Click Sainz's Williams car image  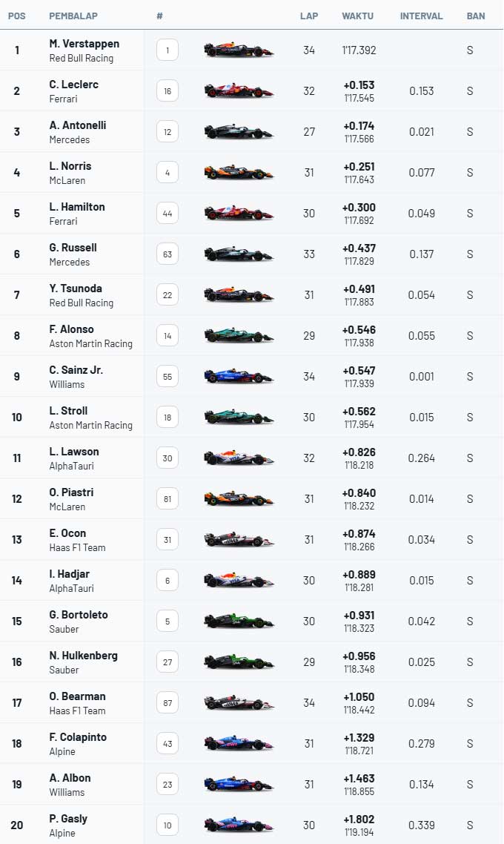239,377
